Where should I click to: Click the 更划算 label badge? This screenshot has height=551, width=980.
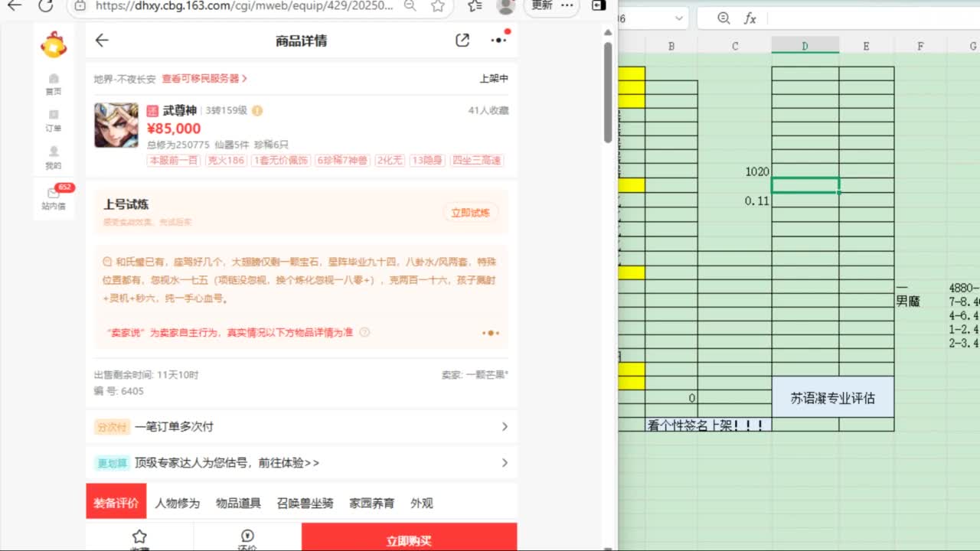pyautogui.click(x=112, y=463)
